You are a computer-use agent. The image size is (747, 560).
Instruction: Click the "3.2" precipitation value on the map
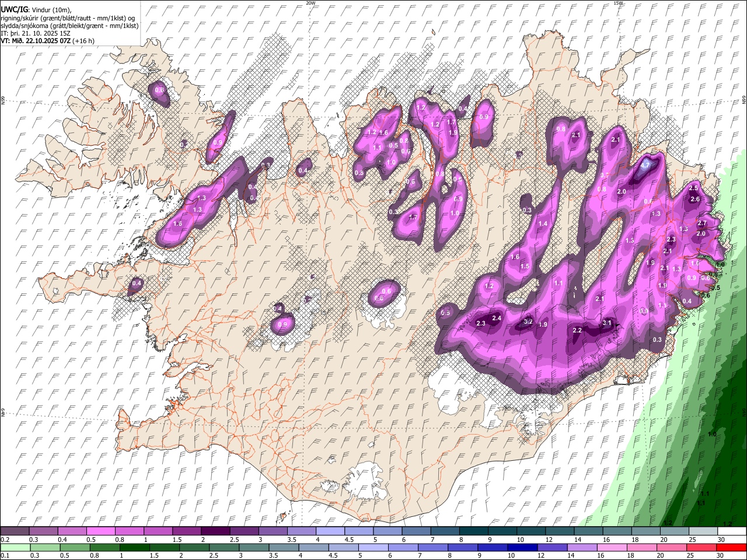click(x=528, y=321)
